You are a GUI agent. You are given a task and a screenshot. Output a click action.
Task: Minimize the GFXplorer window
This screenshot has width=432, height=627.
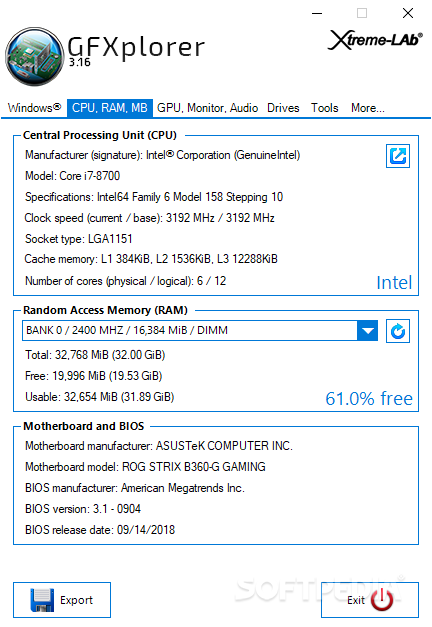(x=317, y=13)
